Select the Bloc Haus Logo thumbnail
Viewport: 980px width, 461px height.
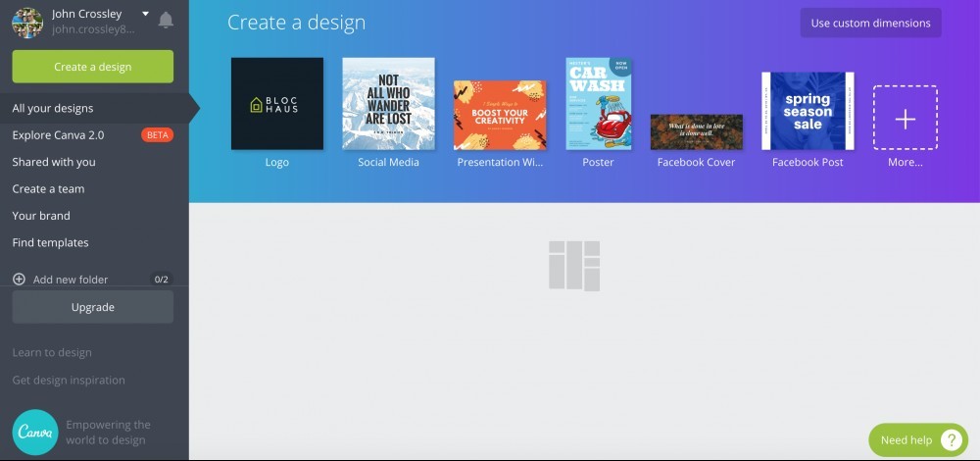click(x=277, y=104)
